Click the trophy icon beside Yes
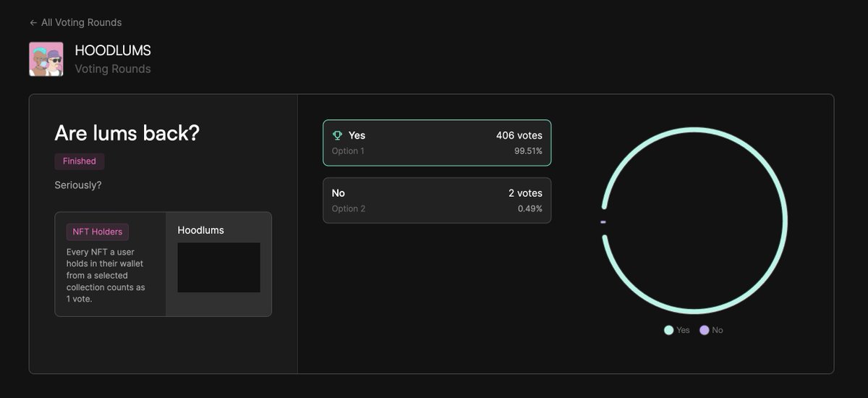Screen dimensions: 868x398 click(x=337, y=135)
